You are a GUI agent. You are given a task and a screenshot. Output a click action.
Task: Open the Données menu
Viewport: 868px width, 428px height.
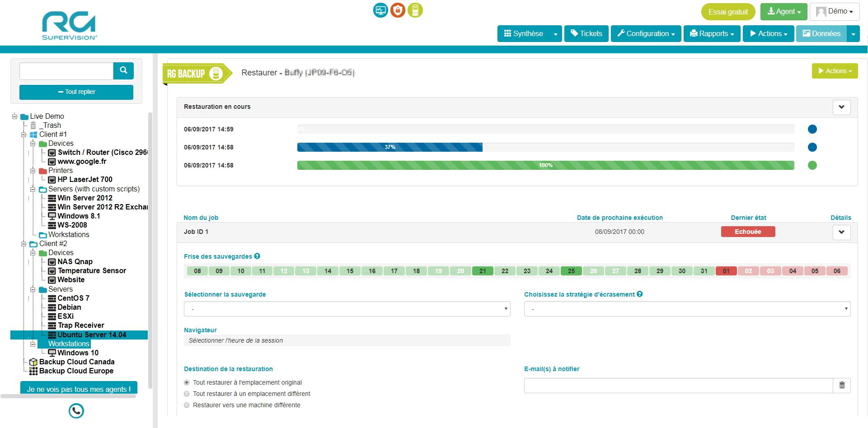[x=821, y=34]
